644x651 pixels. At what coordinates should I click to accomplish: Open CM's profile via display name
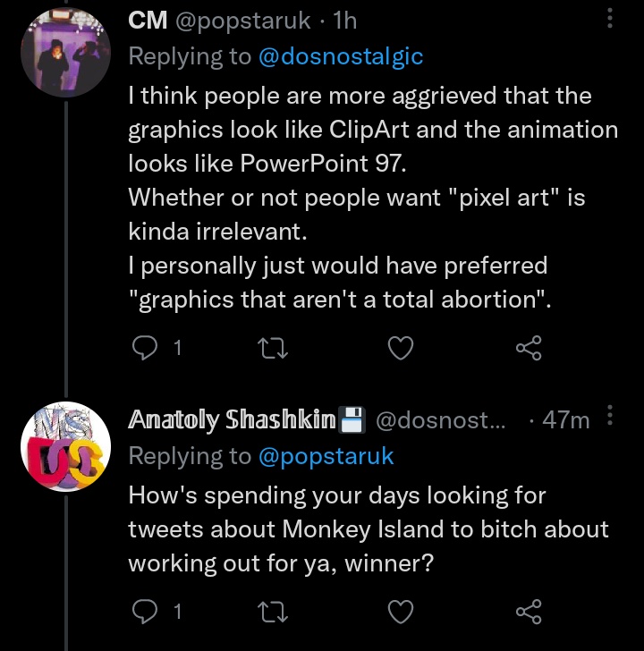[148, 20]
